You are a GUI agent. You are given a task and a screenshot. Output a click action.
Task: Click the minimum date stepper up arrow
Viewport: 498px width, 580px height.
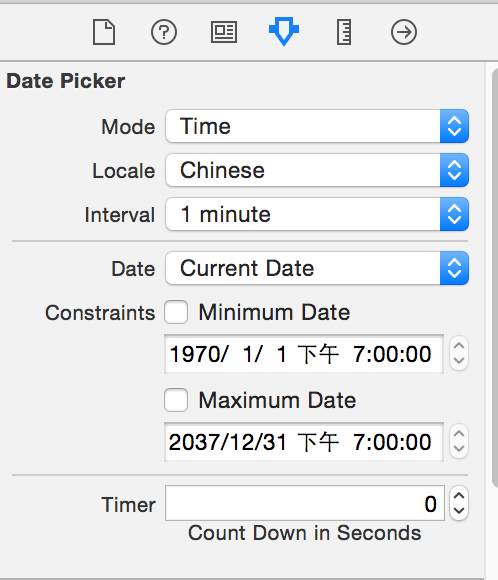[459, 345]
